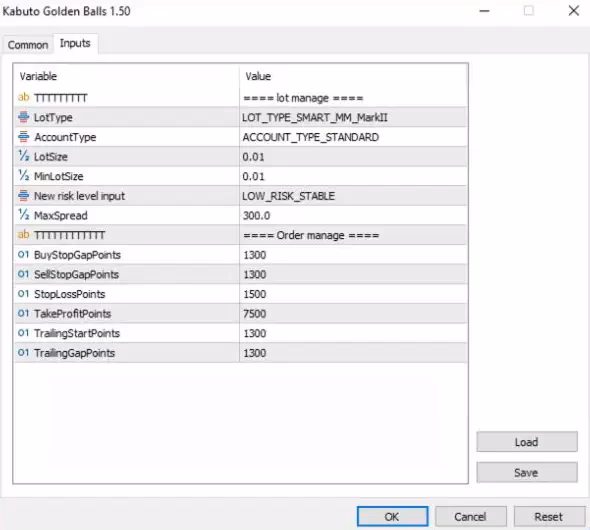
Task: Select the '==== Order manage ====' value cell
Action: (353, 235)
